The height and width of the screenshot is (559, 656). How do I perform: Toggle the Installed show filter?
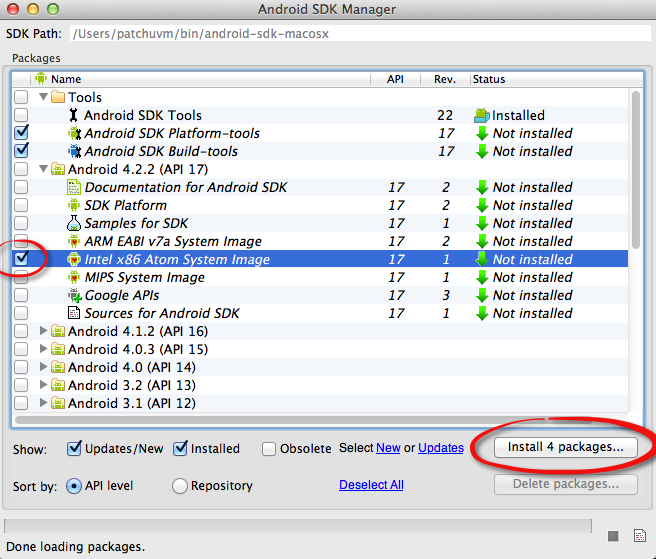(x=180, y=449)
